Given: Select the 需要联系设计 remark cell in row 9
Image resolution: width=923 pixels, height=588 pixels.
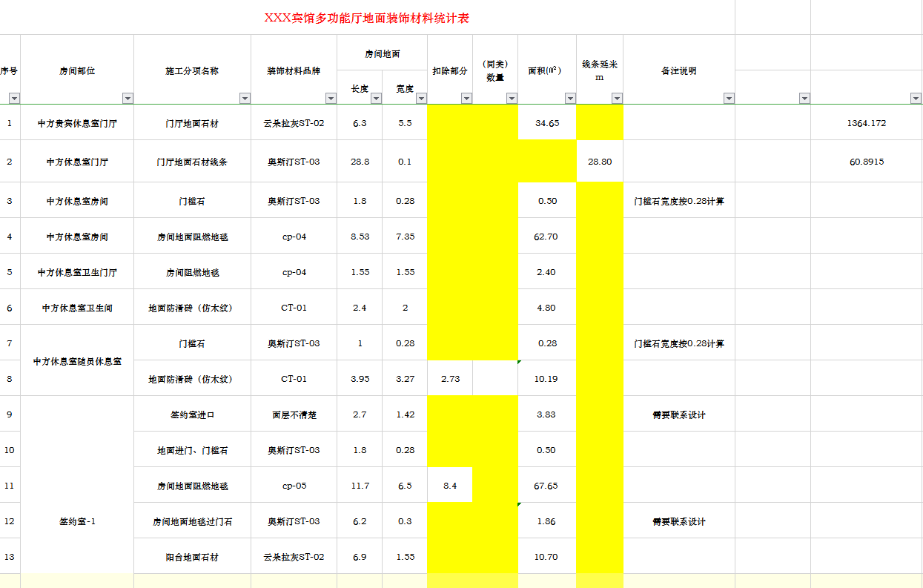Looking at the screenshot, I should coord(680,414).
